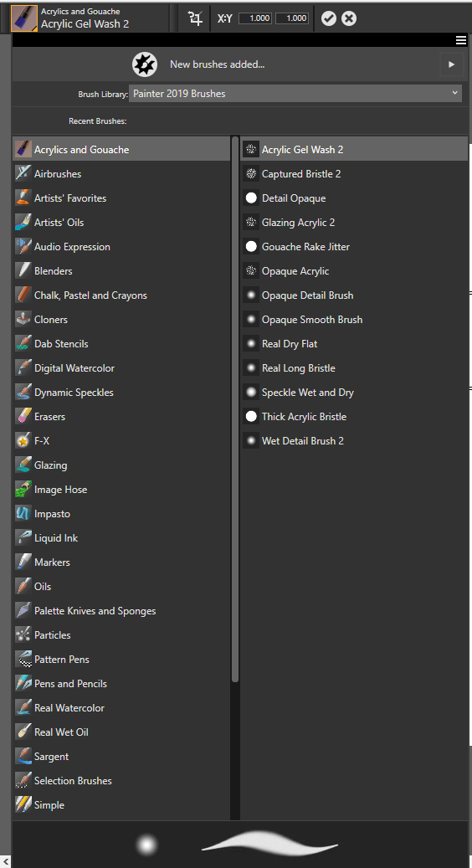
Task: Click the brush dab preview thumbnail
Action: pos(146,845)
